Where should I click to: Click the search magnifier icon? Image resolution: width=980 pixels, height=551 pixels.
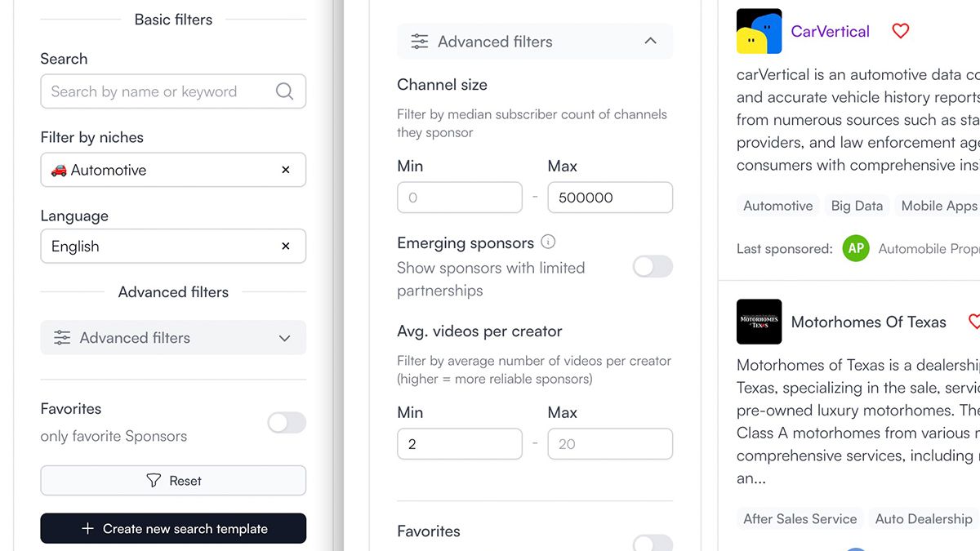284,91
